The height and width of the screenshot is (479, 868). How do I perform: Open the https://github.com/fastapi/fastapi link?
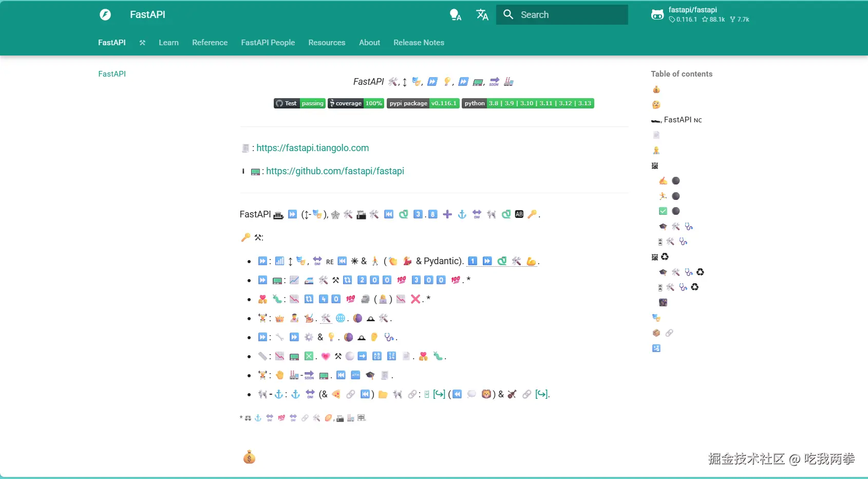coord(335,171)
